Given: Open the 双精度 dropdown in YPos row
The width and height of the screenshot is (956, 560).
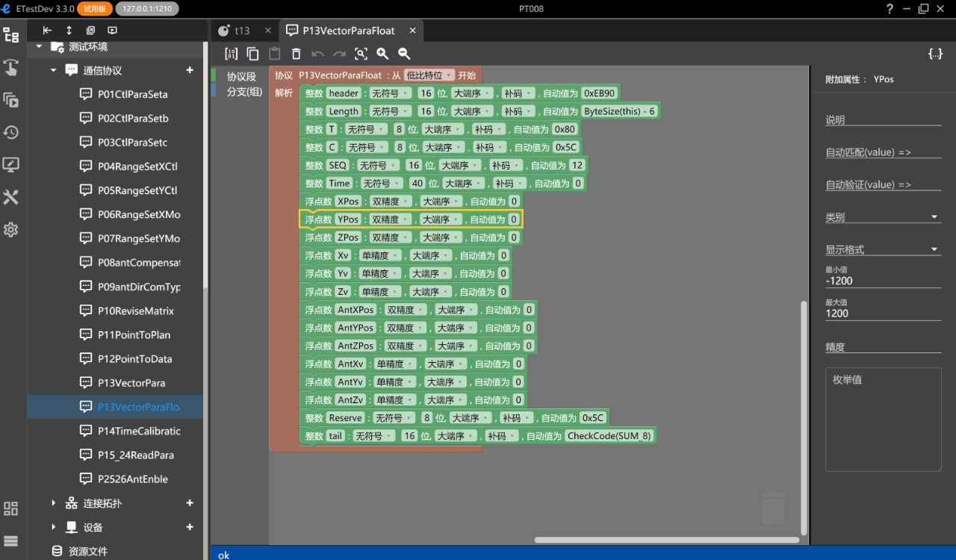Looking at the screenshot, I should 391,220.
